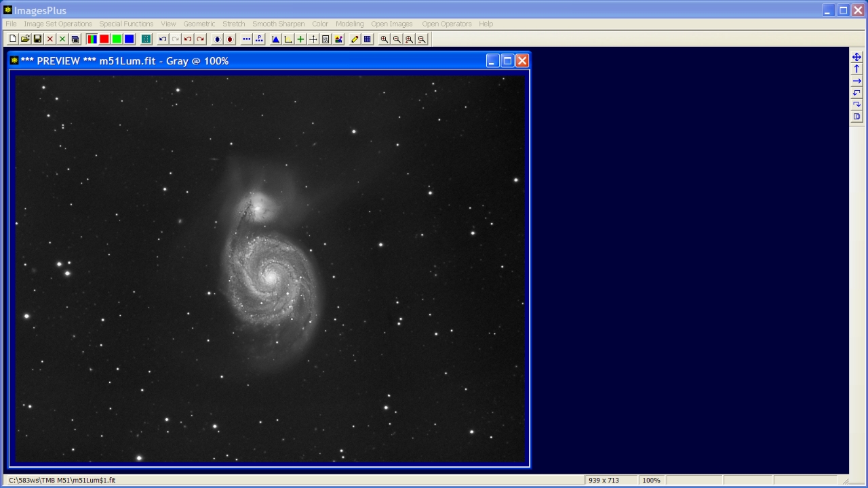Open the Help menu

486,24
